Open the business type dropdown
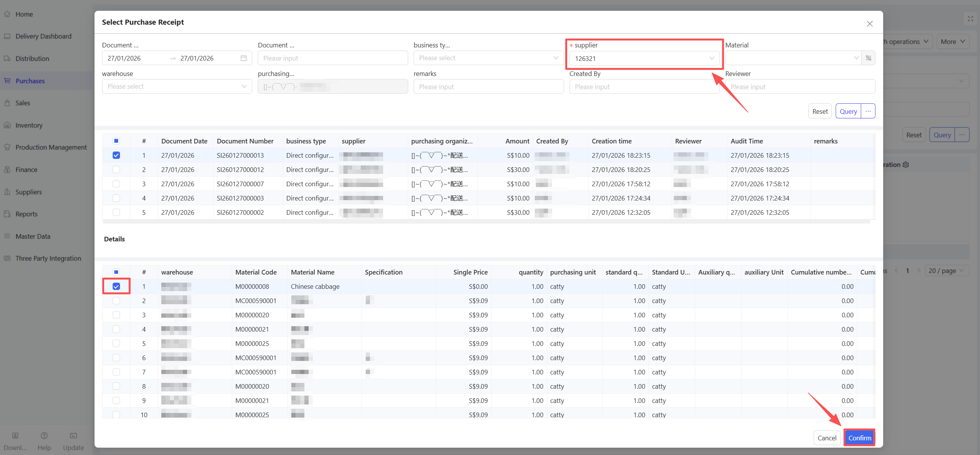Image resolution: width=980 pixels, height=455 pixels. tap(488, 58)
